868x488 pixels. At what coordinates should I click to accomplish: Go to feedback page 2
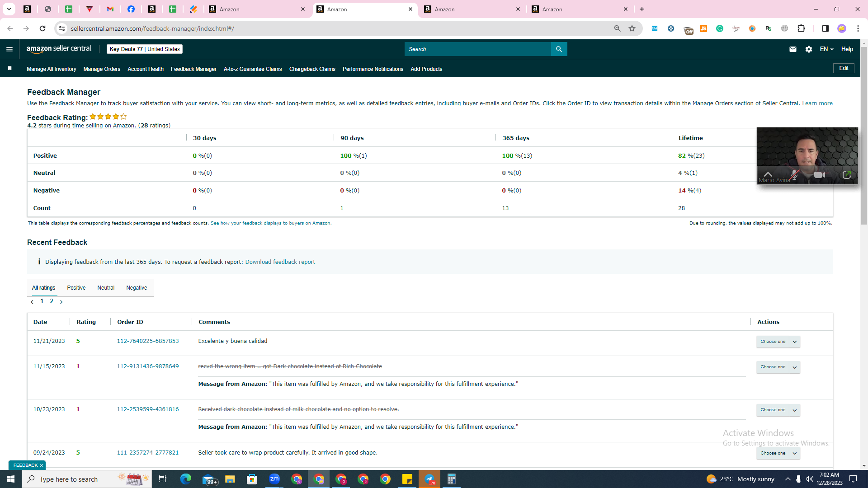pyautogui.click(x=52, y=301)
